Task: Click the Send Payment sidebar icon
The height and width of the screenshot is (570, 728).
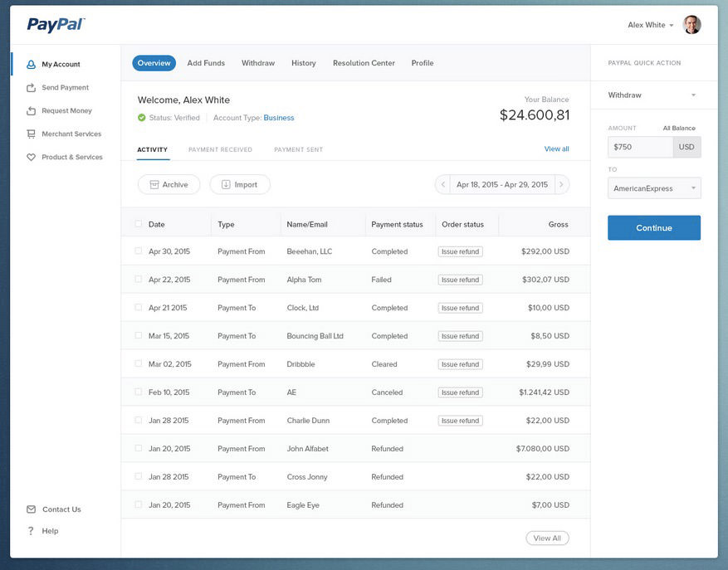Action: click(x=31, y=88)
